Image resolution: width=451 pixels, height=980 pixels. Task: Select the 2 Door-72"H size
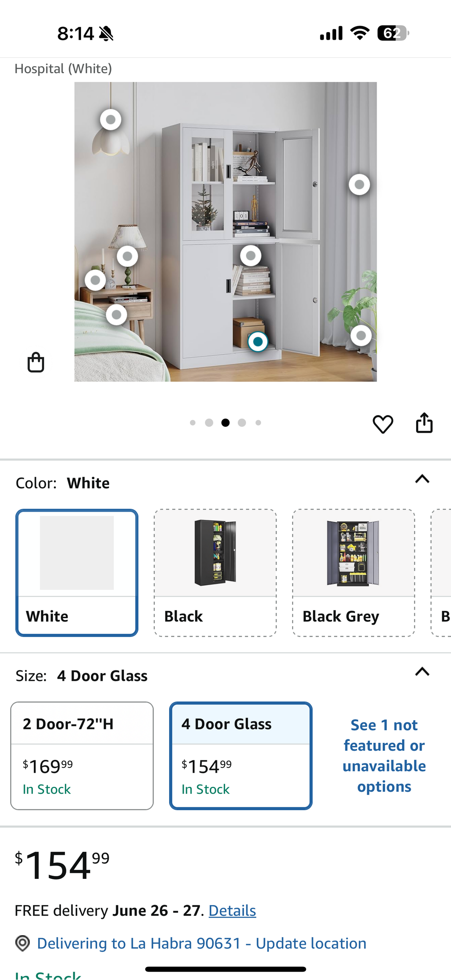[x=82, y=756]
